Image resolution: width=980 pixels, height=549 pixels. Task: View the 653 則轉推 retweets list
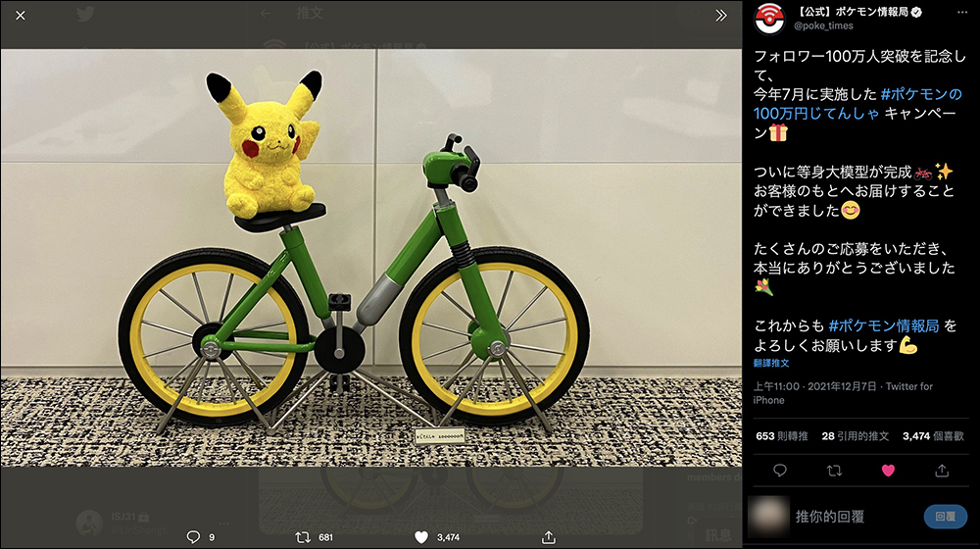pyautogui.click(x=781, y=435)
